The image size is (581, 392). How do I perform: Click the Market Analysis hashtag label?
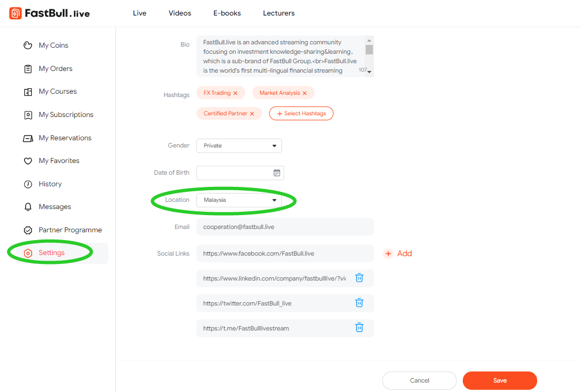tap(280, 93)
